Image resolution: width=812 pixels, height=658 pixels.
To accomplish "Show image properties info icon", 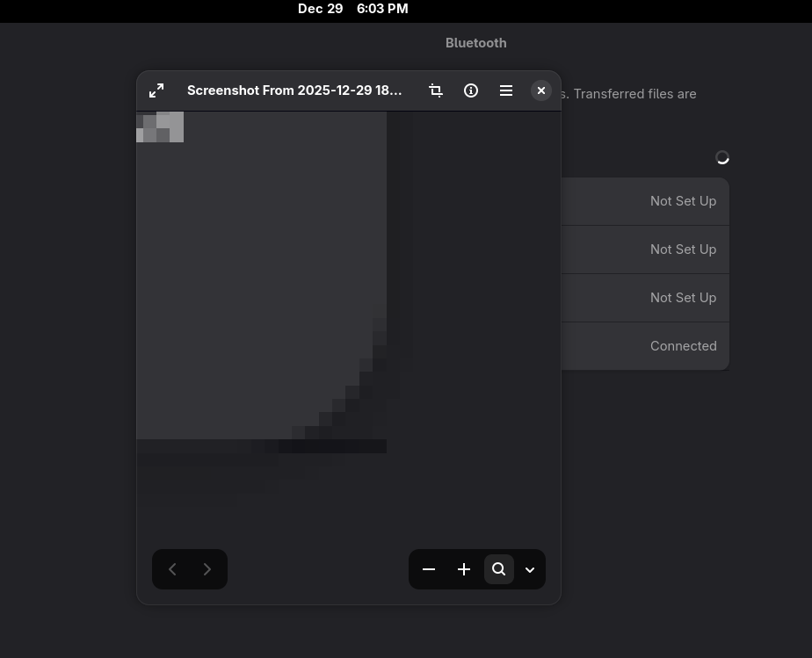I will click(x=471, y=90).
